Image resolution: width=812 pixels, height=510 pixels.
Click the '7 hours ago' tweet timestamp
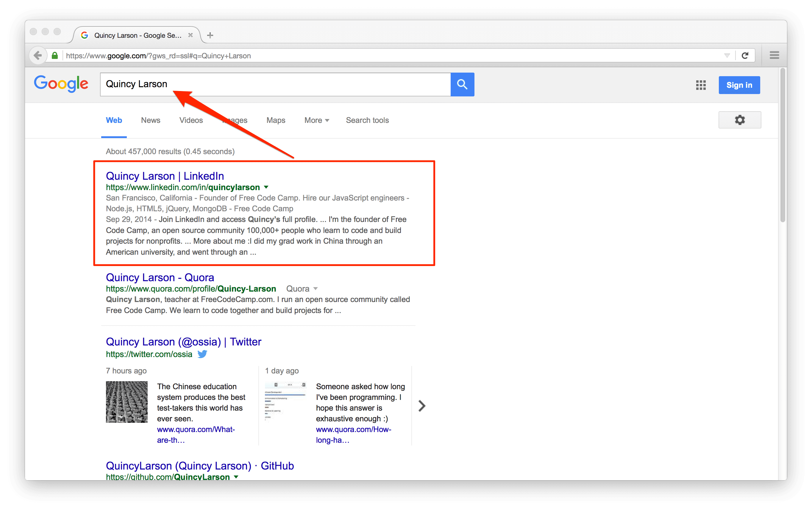[126, 370]
